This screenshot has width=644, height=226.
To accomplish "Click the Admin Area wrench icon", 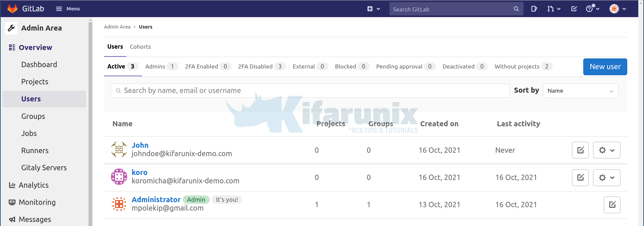I will point(11,28).
